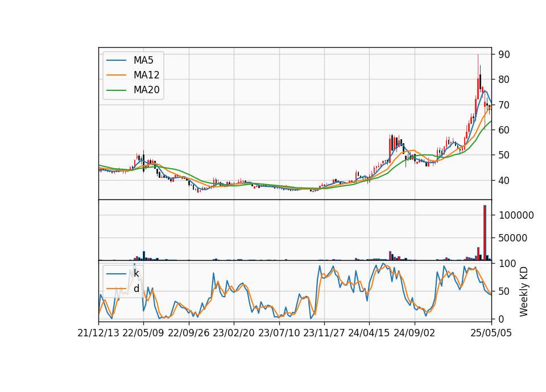Click the volume axis value 100000

pos(516,215)
